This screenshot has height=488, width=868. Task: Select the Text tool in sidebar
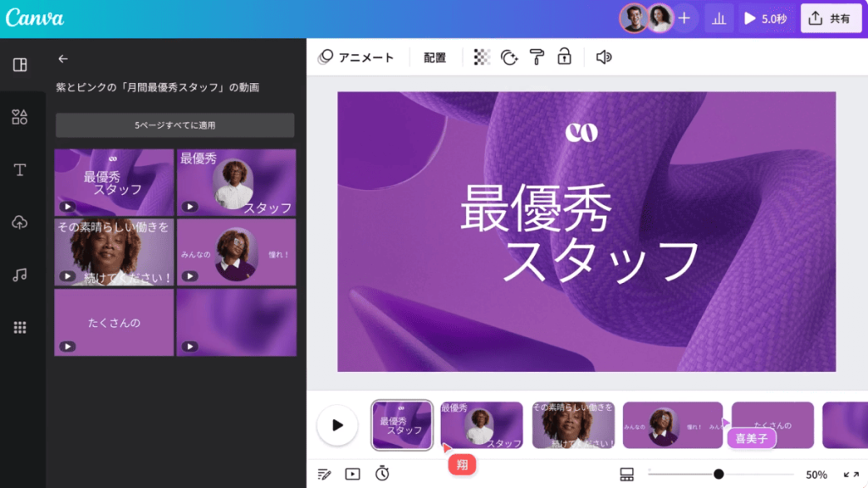tap(20, 170)
